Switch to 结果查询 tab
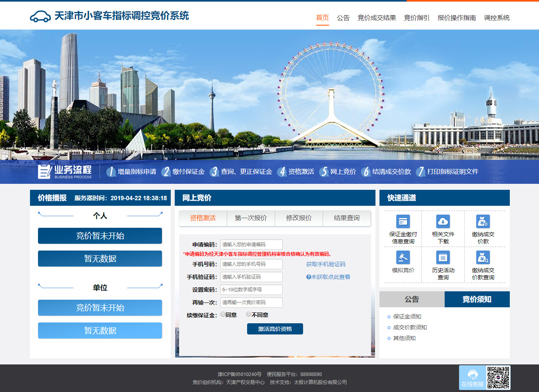 (x=347, y=218)
